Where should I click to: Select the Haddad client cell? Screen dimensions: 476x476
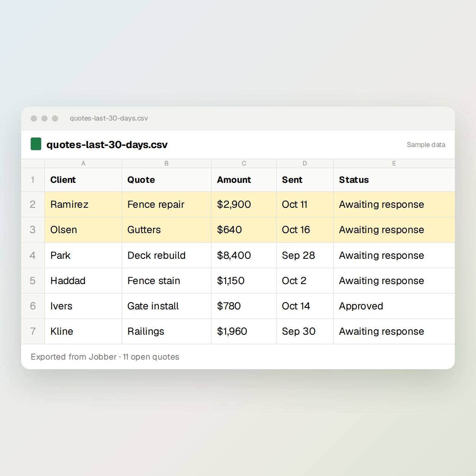coord(83,281)
